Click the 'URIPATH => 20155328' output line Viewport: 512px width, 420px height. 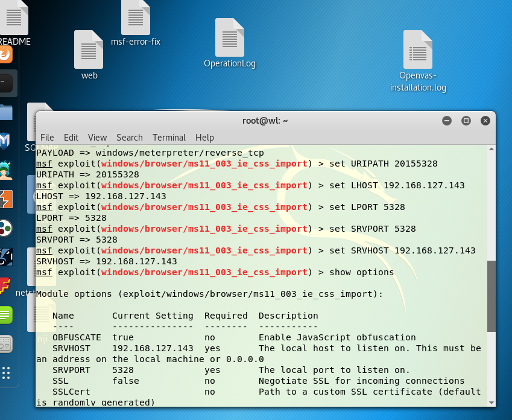pyautogui.click(x=87, y=174)
